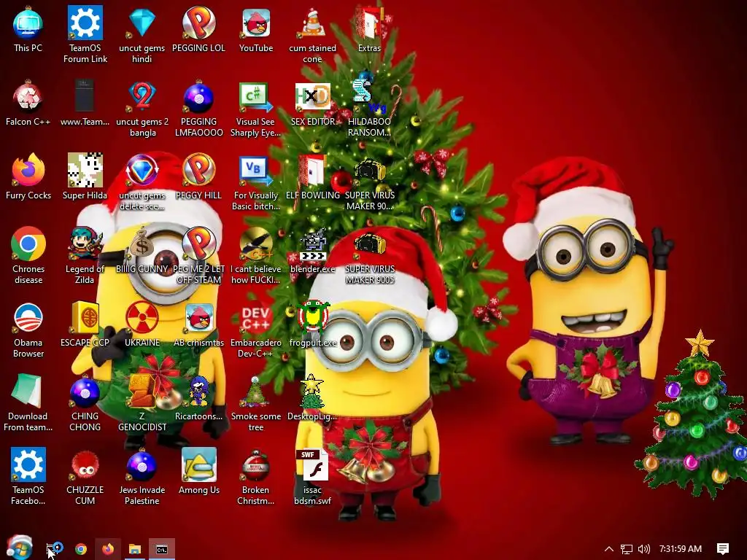Open the TeamOS Forum Link shortcut
747x560 pixels.
click(x=85, y=35)
